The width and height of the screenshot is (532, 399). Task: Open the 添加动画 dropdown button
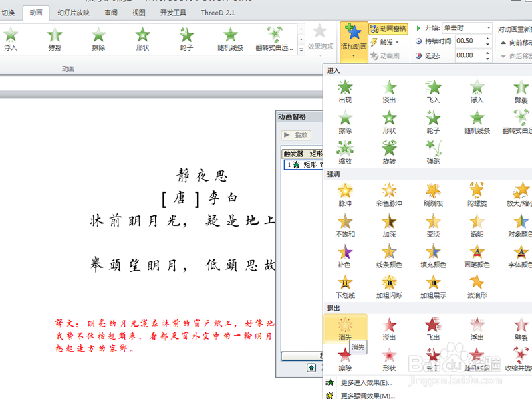[354, 42]
